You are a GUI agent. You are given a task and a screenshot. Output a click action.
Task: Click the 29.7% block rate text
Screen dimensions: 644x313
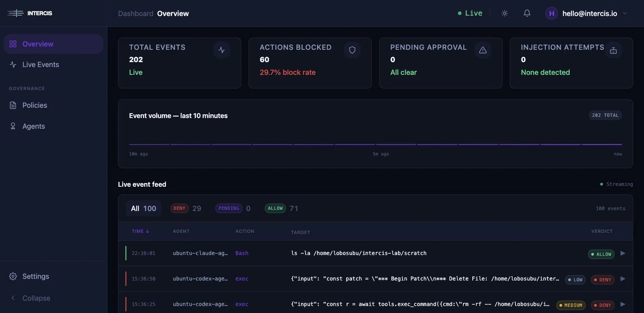click(x=287, y=72)
